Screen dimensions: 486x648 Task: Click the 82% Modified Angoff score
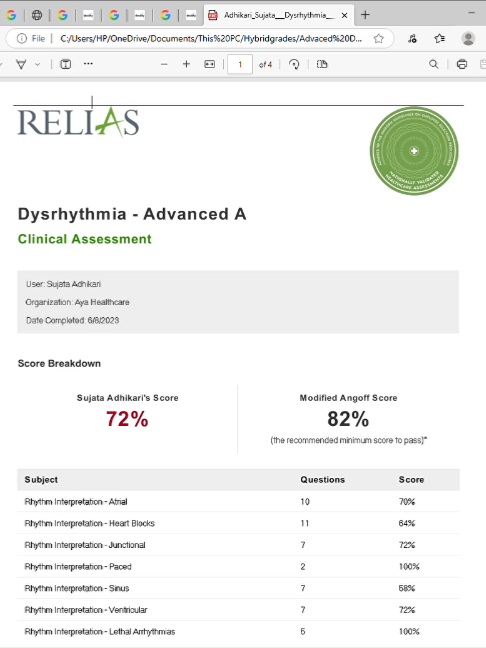tap(348, 419)
